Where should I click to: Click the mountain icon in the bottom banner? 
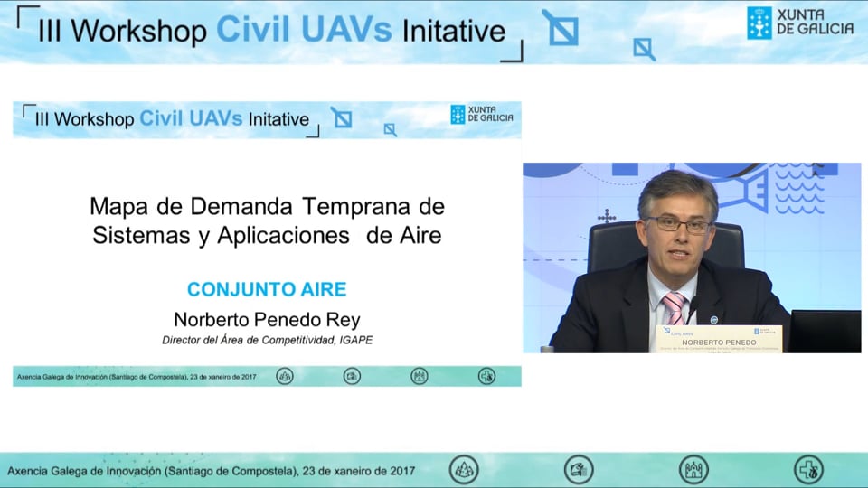[x=464, y=470]
